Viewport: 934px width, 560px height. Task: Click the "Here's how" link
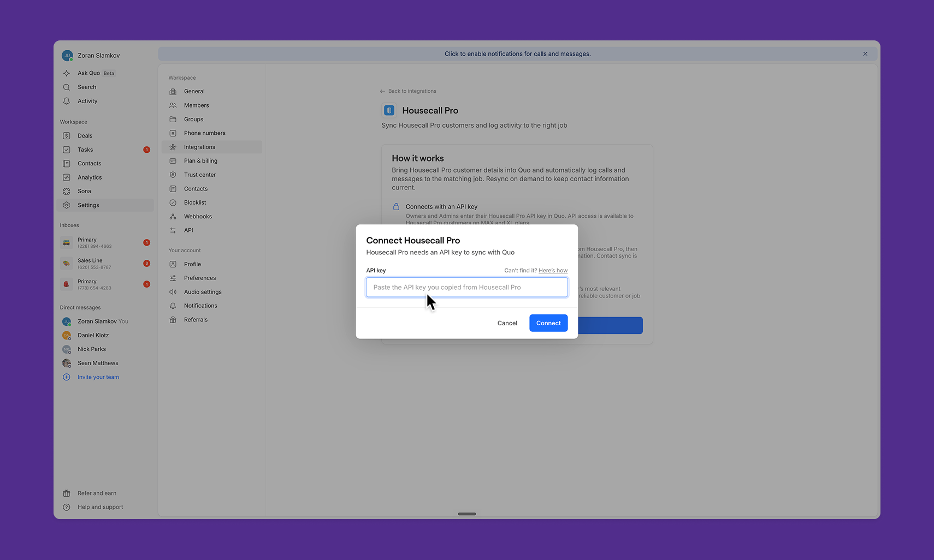(553, 271)
